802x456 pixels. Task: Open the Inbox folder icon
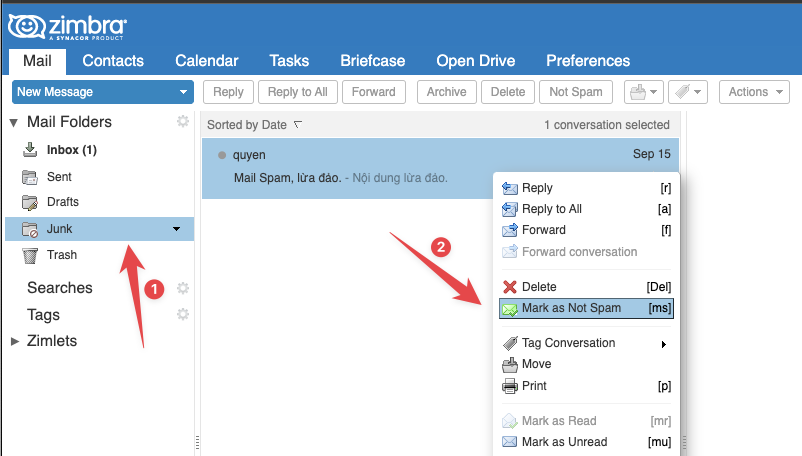click(30, 150)
